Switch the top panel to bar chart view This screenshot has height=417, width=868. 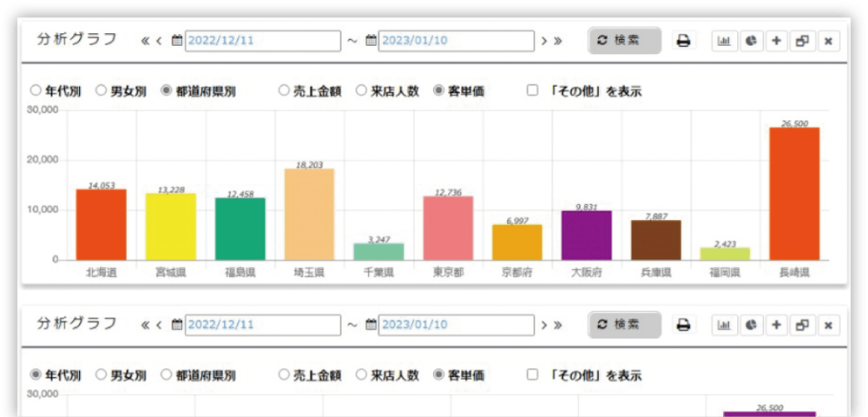[x=724, y=41]
